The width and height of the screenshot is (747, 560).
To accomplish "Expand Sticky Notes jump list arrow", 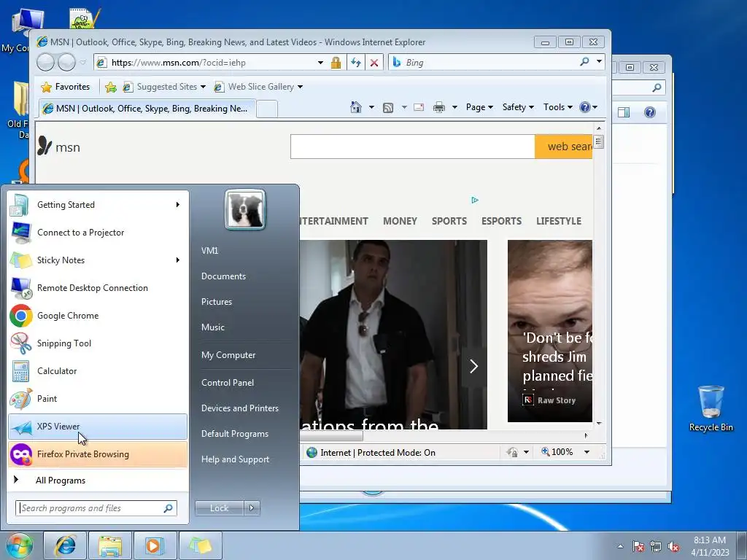I will point(178,260).
